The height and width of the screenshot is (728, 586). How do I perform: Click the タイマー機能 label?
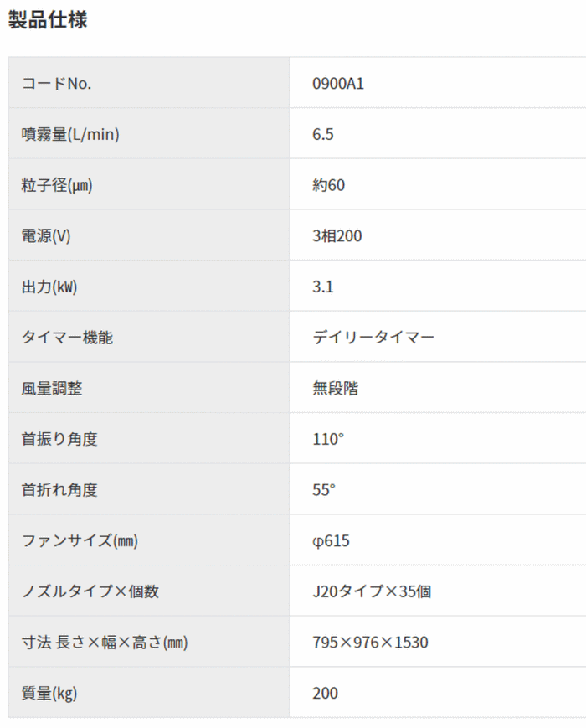[x=67, y=338]
